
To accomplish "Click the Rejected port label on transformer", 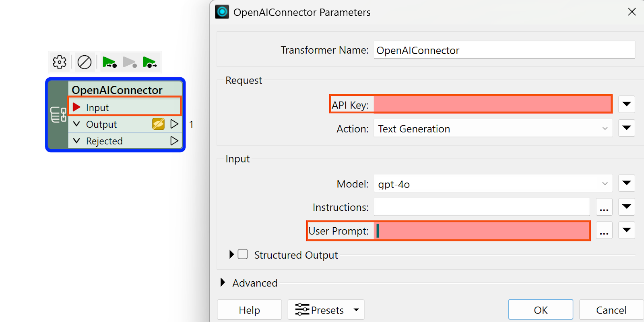I will 104,141.
